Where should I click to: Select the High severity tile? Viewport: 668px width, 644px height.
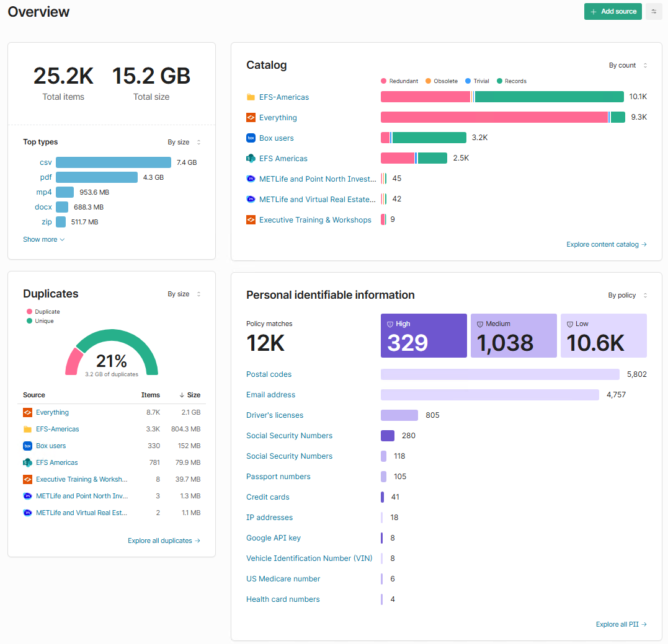click(424, 336)
